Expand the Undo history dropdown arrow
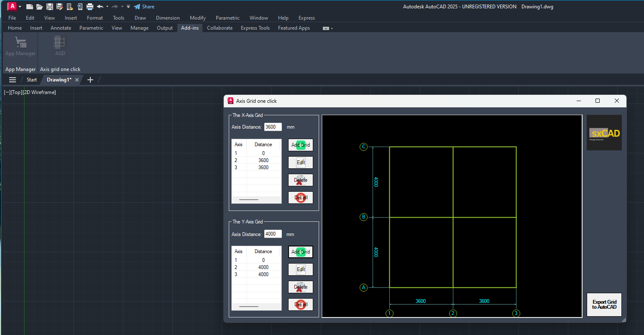The width and height of the screenshot is (644, 335). 107,7
